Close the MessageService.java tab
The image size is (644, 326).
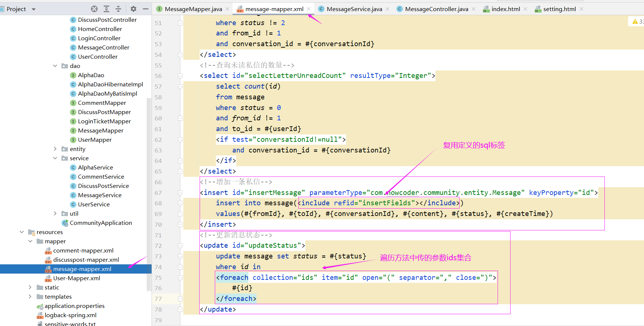(x=387, y=9)
